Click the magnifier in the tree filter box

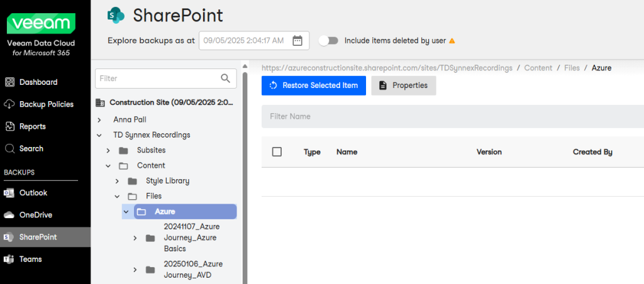point(226,79)
